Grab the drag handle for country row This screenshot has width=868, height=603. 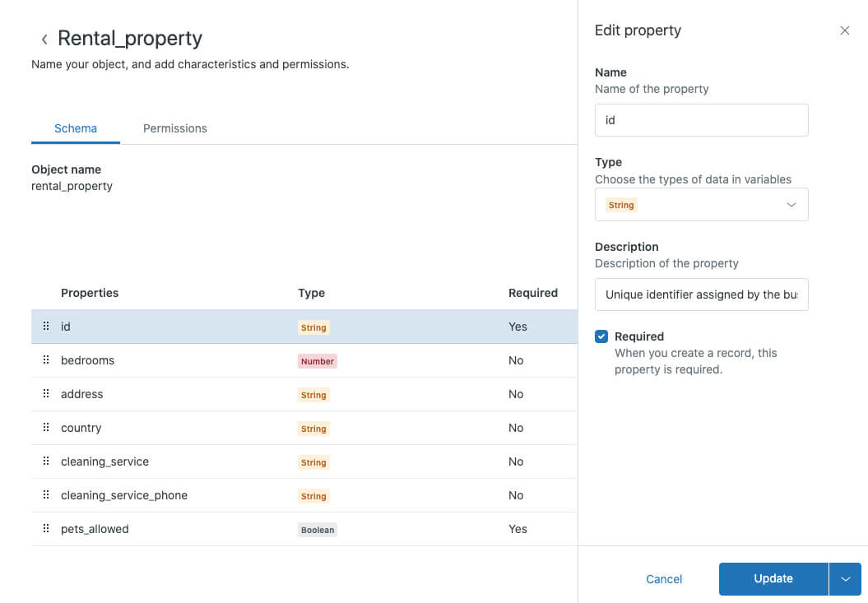pos(46,428)
